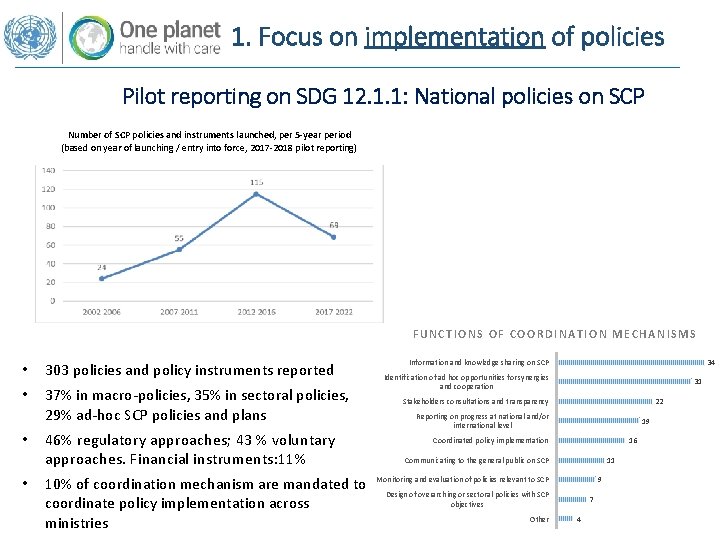Click the label 'Design of overarching or sectoral policies'
The width and height of the screenshot is (720, 540).
[x=467, y=499]
